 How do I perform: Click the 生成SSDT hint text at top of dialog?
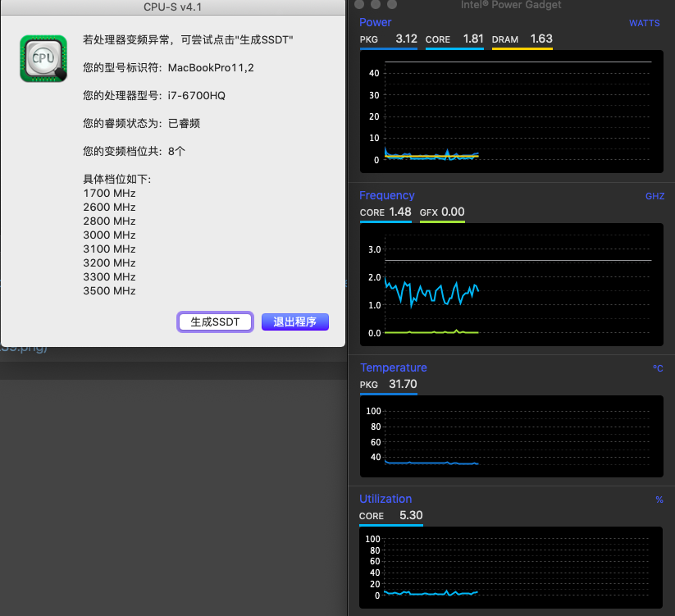click(188, 40)
